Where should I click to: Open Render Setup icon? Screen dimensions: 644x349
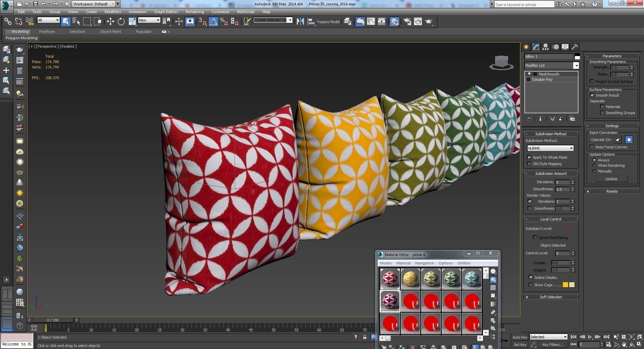coord(407,21)
